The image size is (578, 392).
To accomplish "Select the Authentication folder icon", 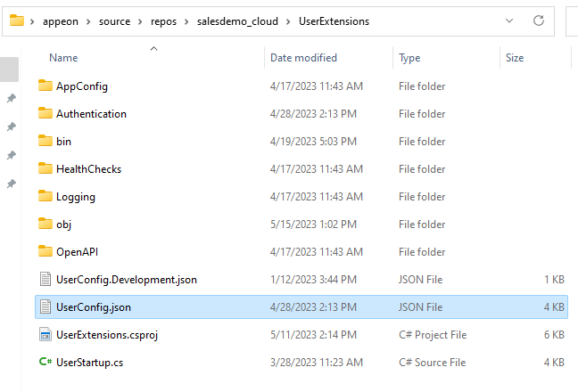I will point(46,114).
